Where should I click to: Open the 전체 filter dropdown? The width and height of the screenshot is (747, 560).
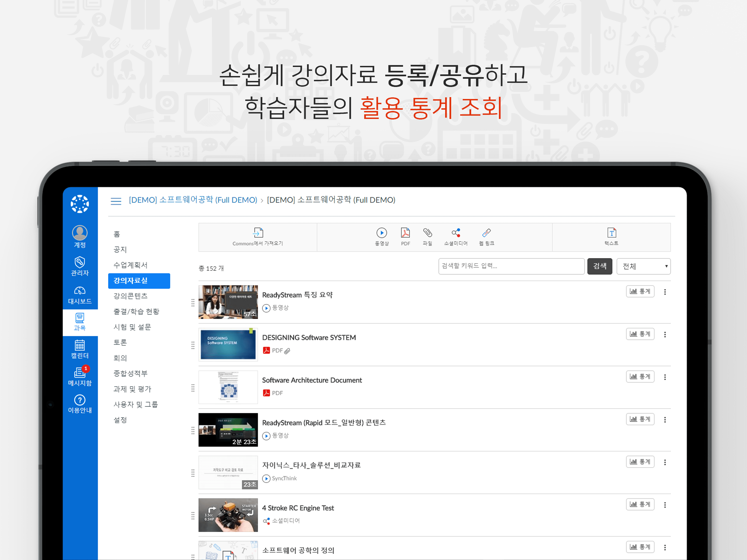(643, 266)
